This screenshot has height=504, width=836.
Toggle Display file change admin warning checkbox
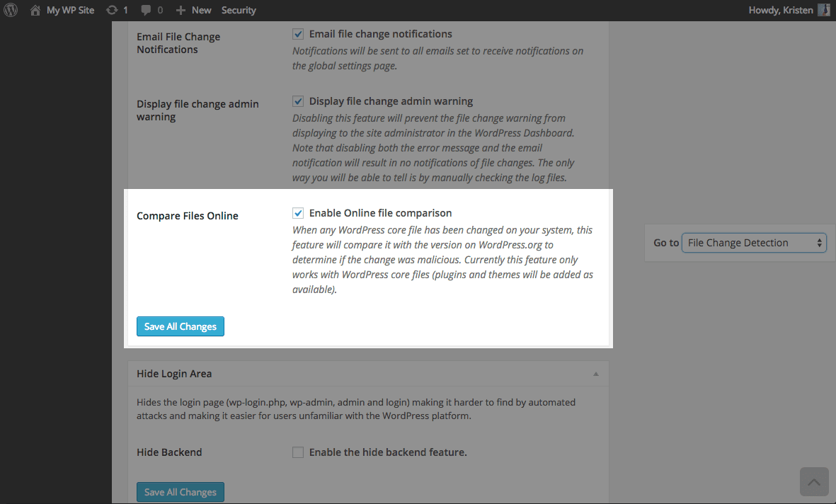(x=298, y=101)
